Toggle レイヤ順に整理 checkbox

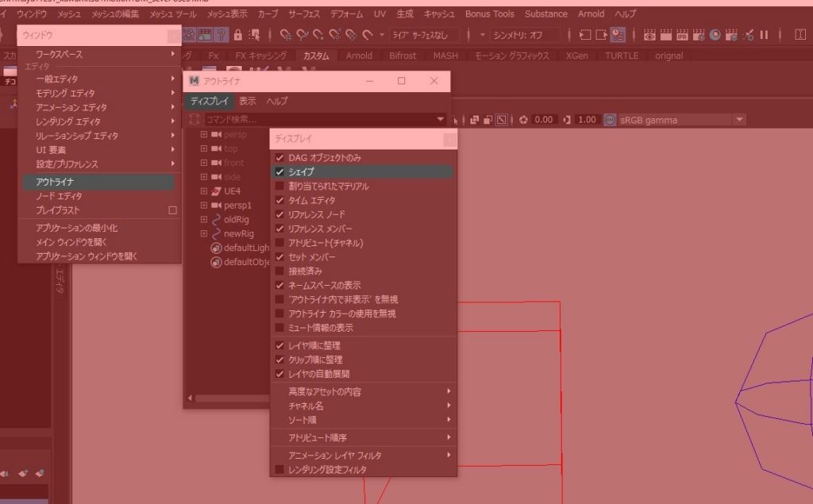279,345
